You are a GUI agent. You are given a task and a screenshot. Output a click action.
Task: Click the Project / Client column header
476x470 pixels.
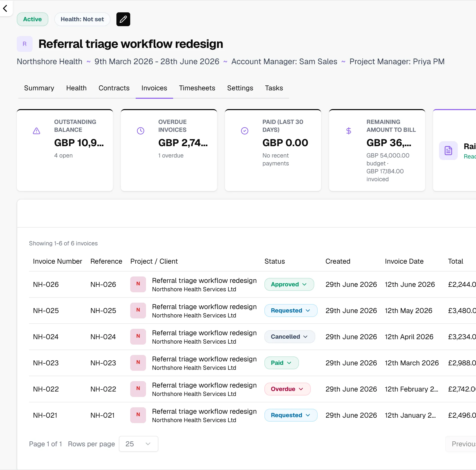(x=154, y=261)
